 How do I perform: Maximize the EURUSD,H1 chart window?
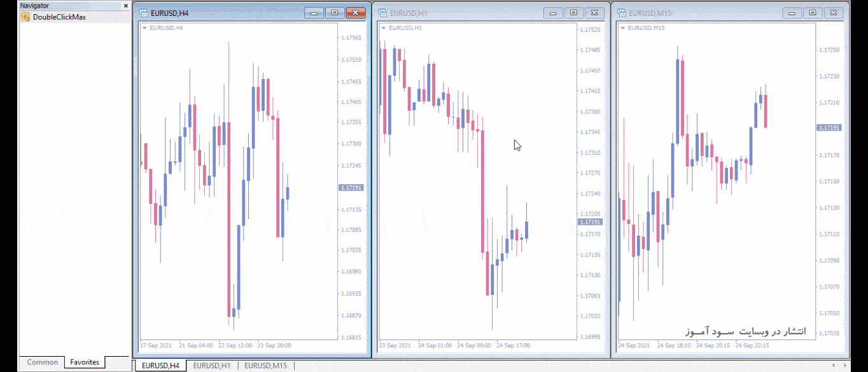click(573, 13)
